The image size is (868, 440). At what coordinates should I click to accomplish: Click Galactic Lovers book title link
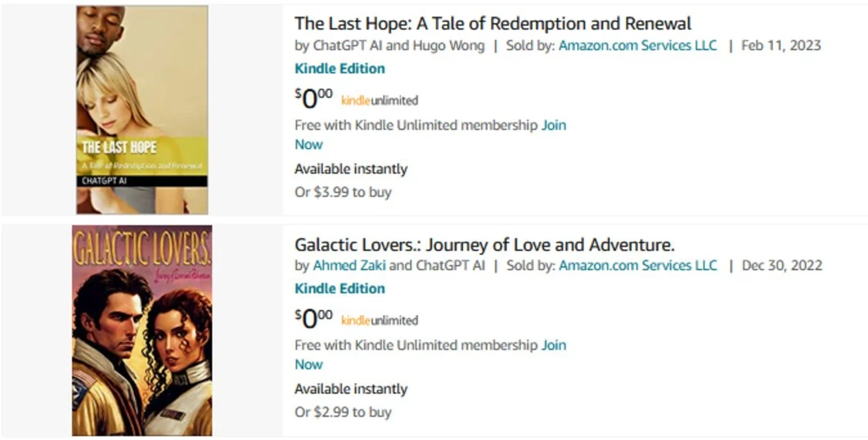(x=485, y=245)
